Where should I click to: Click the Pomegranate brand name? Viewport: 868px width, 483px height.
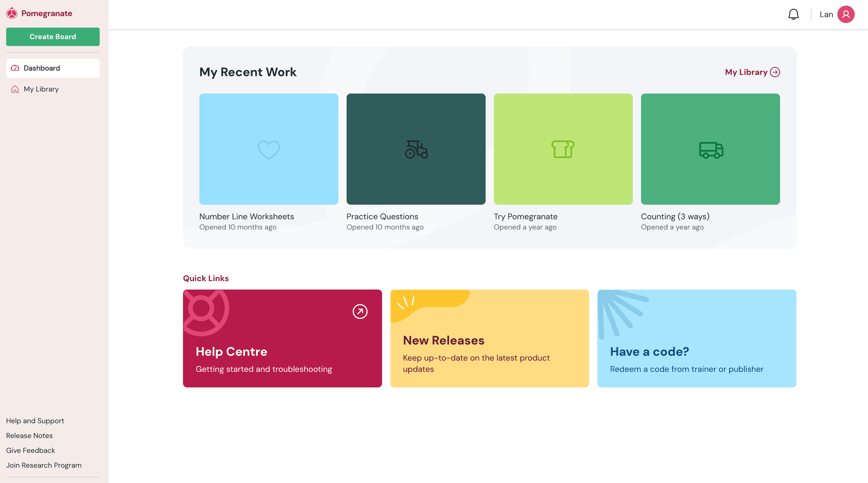point(47,14)
